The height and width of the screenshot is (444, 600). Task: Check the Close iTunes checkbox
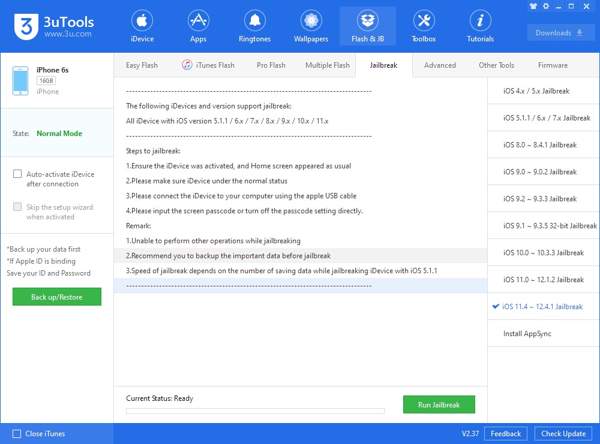[16, 434]
